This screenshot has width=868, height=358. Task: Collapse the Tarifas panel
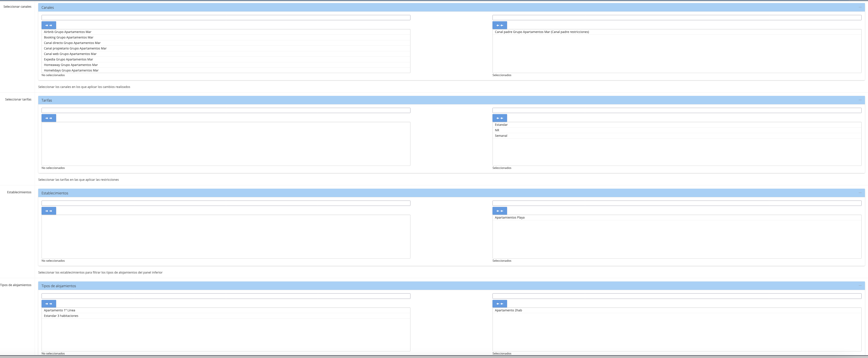(x=860, y=100)
